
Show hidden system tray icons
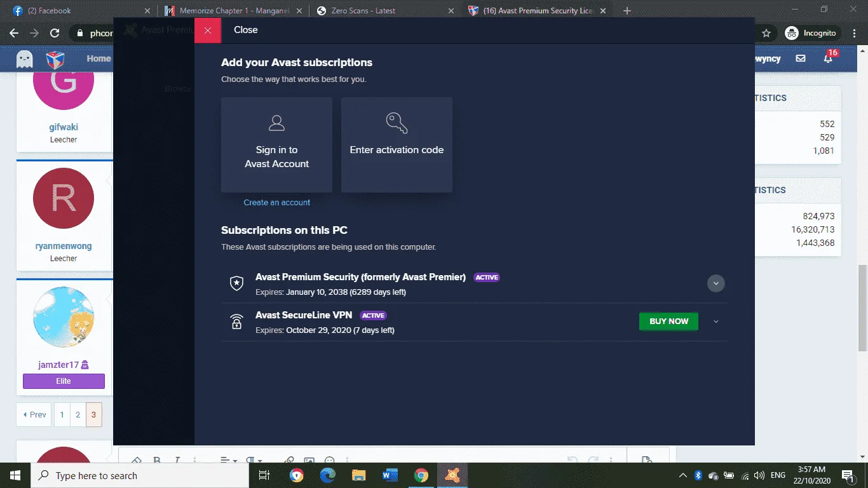click(683, 475)
